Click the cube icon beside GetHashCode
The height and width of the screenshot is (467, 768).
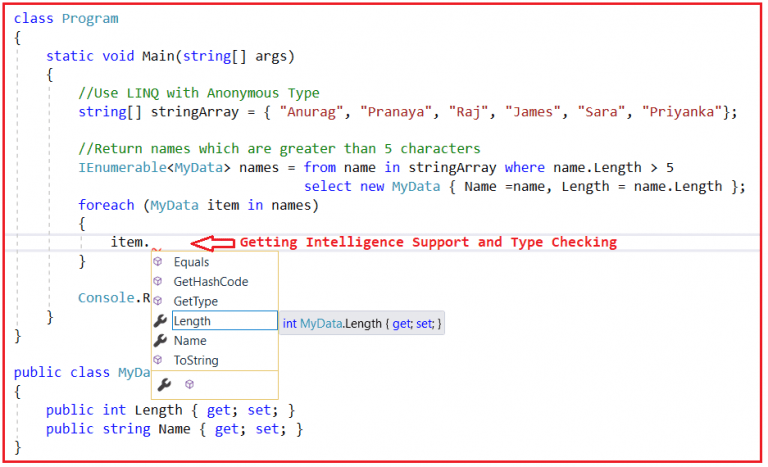(158, 282)
